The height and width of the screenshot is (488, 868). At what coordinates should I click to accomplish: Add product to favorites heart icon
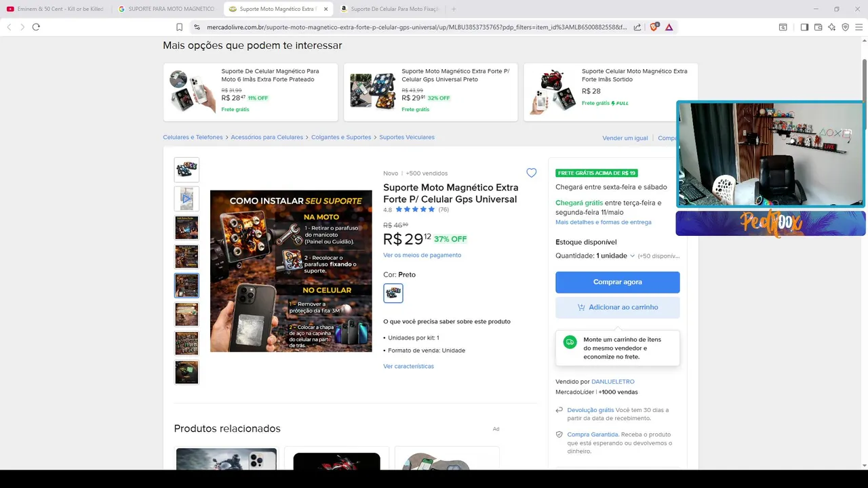coord(531,173)
